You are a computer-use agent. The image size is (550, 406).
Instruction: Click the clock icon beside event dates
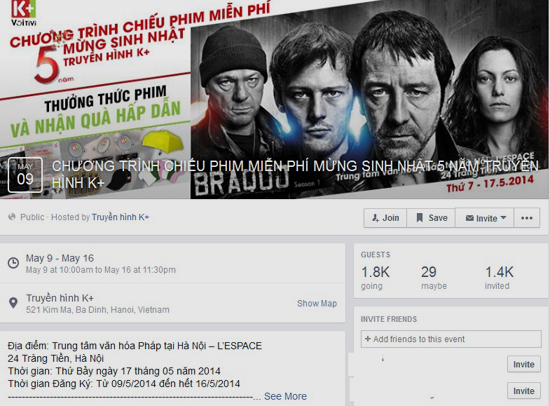click(13, 263)
